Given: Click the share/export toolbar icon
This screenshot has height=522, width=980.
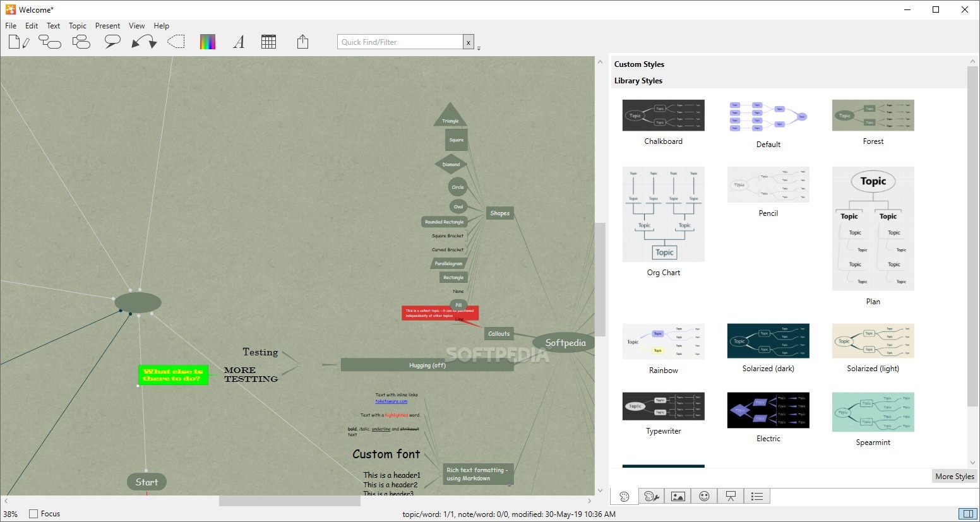Looking at the screenshot, I should coord(303,42).
